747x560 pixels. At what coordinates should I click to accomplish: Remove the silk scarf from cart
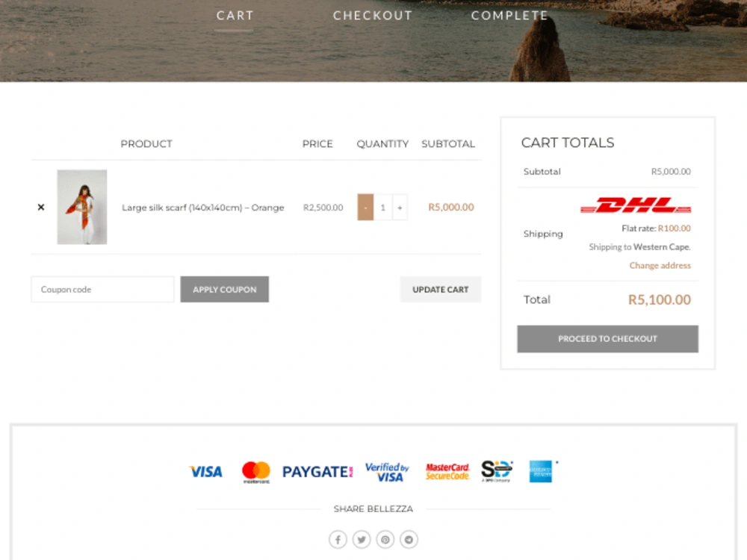[x=41, y=207]
